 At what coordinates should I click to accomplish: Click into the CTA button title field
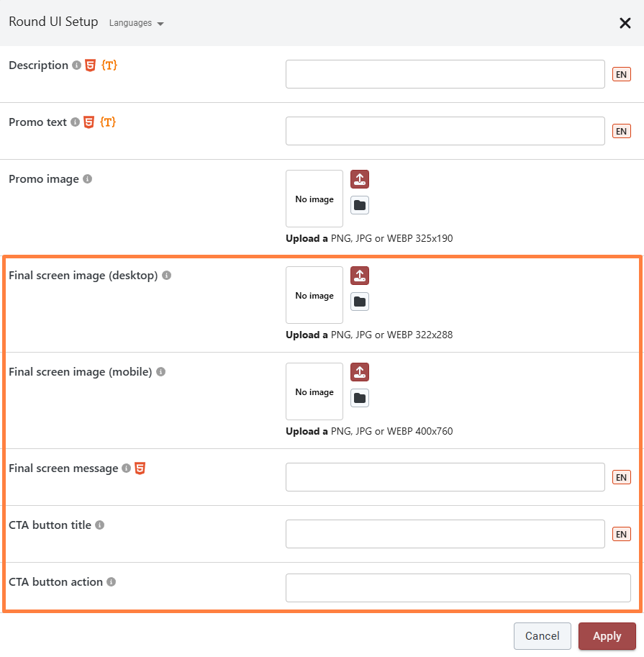tap(445, 534)
